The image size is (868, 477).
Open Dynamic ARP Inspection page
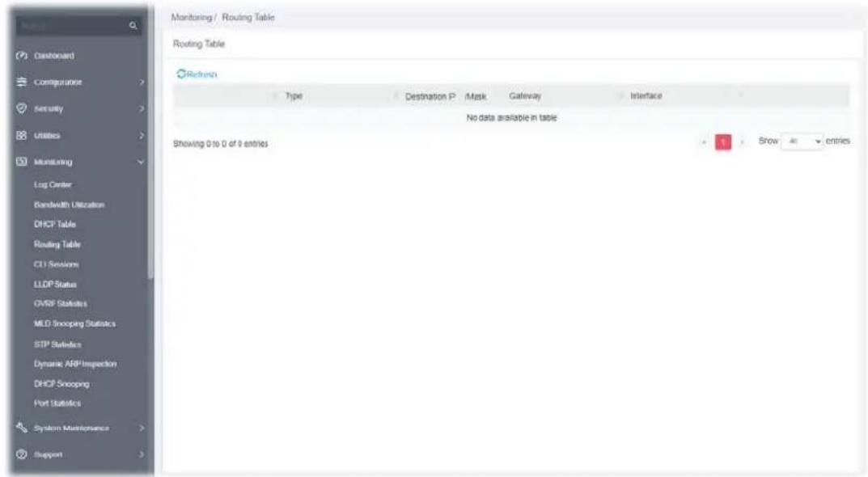click(x=75, y=364)
